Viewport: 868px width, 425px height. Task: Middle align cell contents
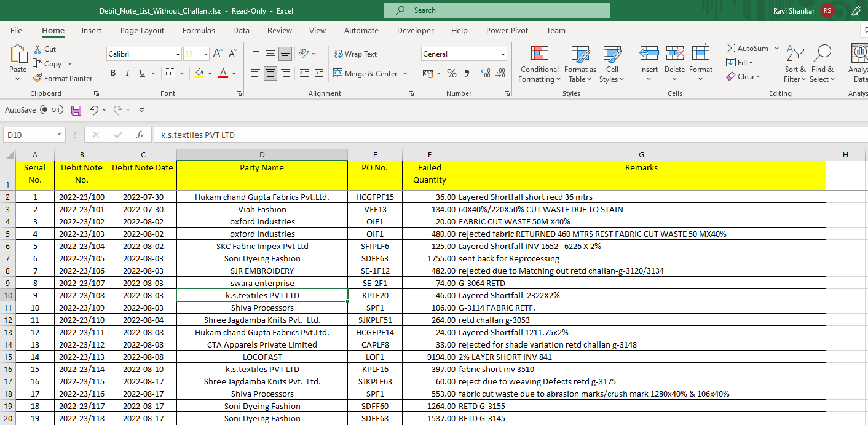point(270,54)
